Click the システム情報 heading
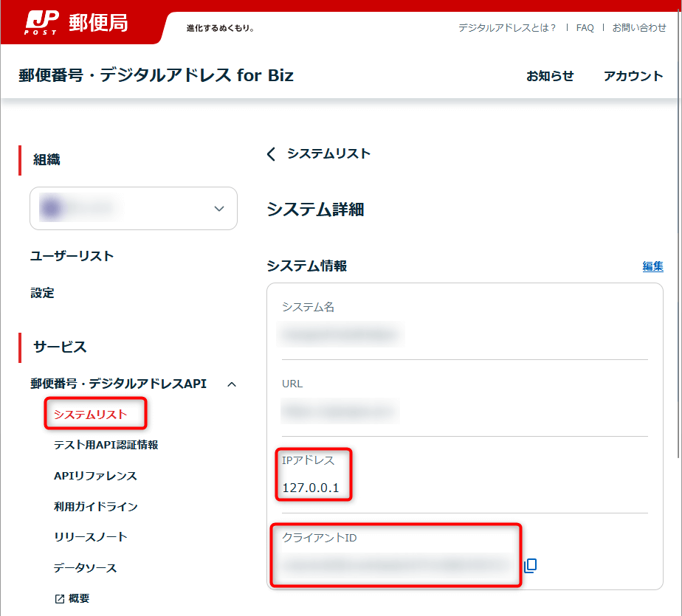 pyautogui.click(x=306, y=266)
